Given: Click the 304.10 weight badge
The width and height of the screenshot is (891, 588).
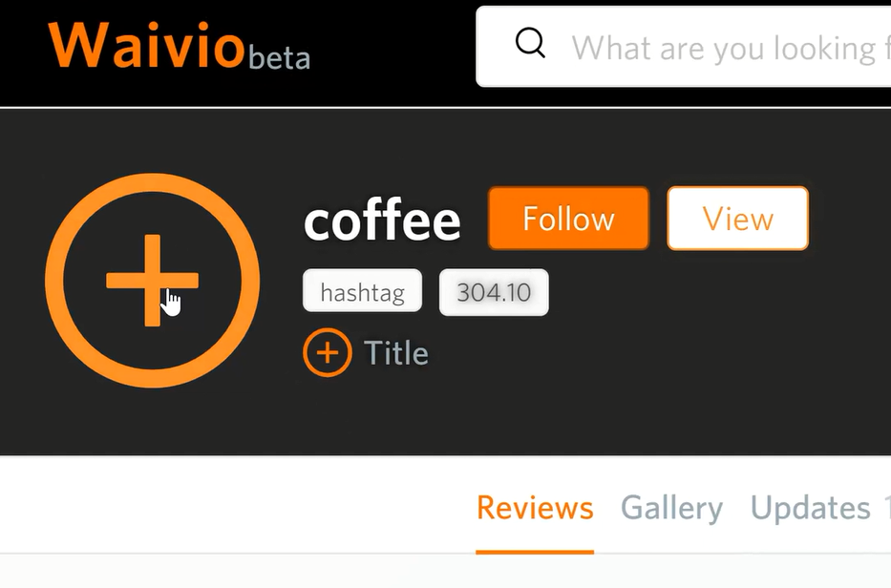Looking at the screenshot, I should pos(493,292).
